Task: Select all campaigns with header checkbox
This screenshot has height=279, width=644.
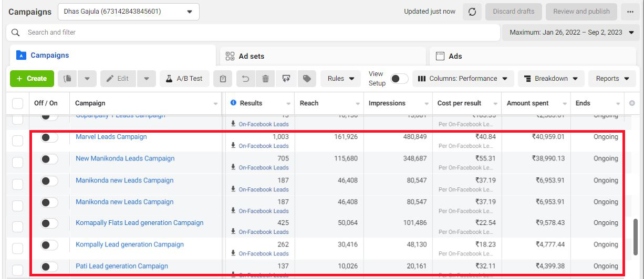Action: pos(18,103)
